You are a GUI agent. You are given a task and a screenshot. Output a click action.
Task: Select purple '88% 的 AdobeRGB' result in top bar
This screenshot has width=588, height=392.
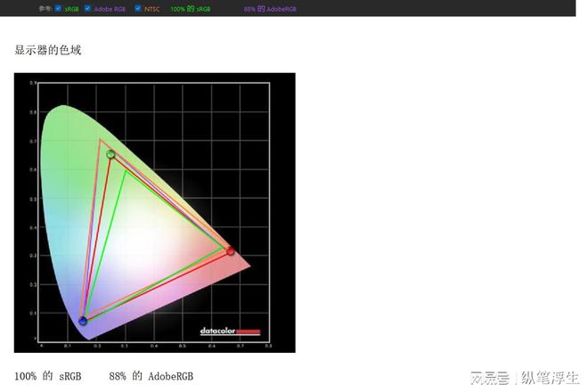(270, 9)
